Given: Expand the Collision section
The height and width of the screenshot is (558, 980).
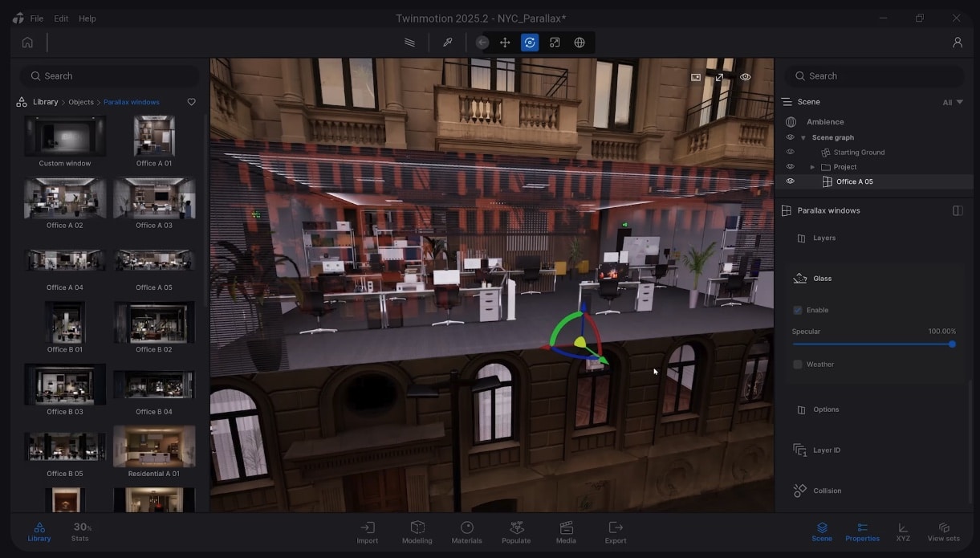Looking at the screenshot, I should [828, 491].
